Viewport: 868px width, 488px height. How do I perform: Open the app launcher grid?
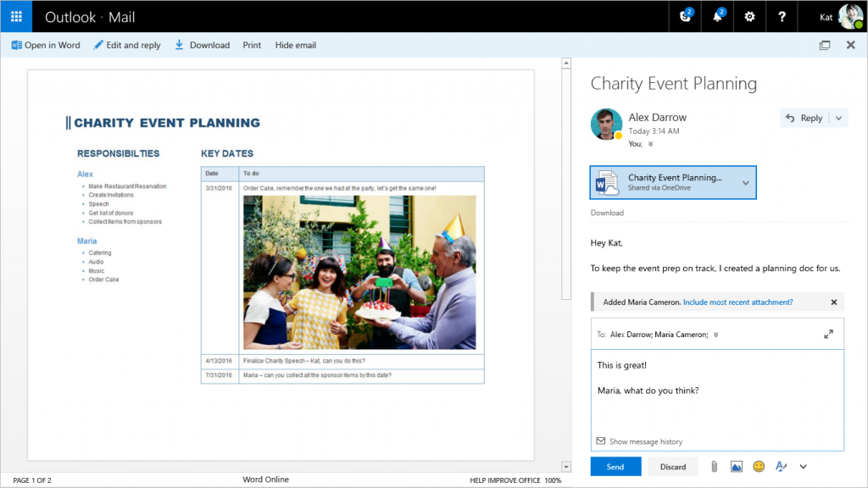pos(15,16)
